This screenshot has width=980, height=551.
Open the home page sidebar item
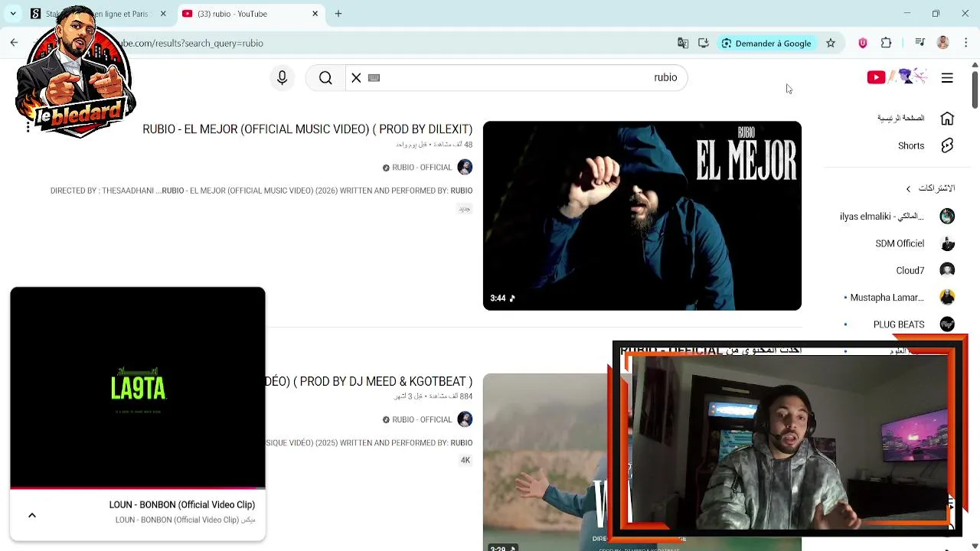pyautogui.click(x=916, y=118)
